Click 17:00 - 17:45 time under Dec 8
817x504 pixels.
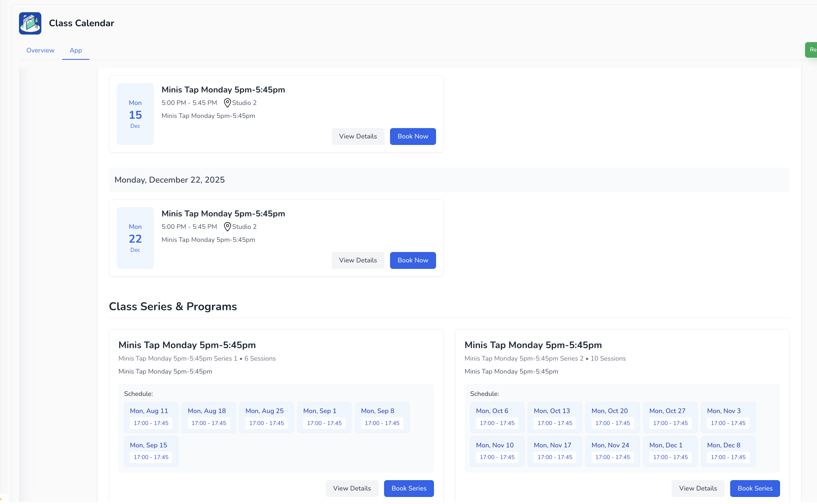728,457
